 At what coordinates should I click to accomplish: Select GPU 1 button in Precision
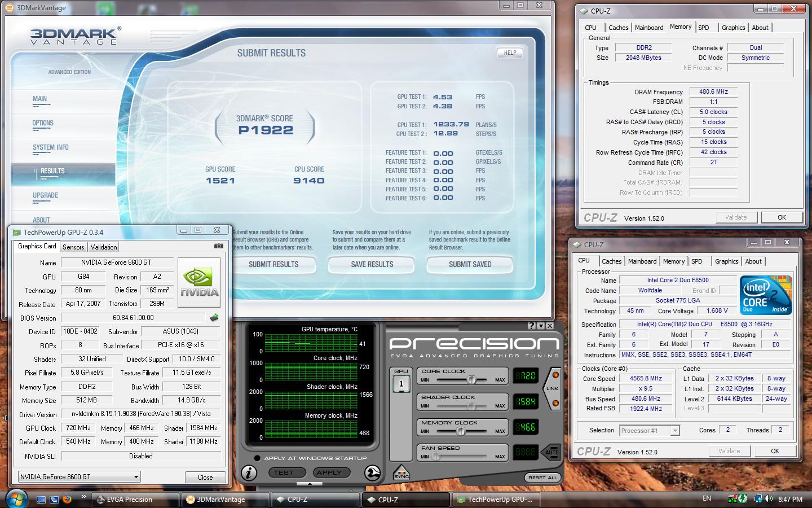[x=401, y=384]
